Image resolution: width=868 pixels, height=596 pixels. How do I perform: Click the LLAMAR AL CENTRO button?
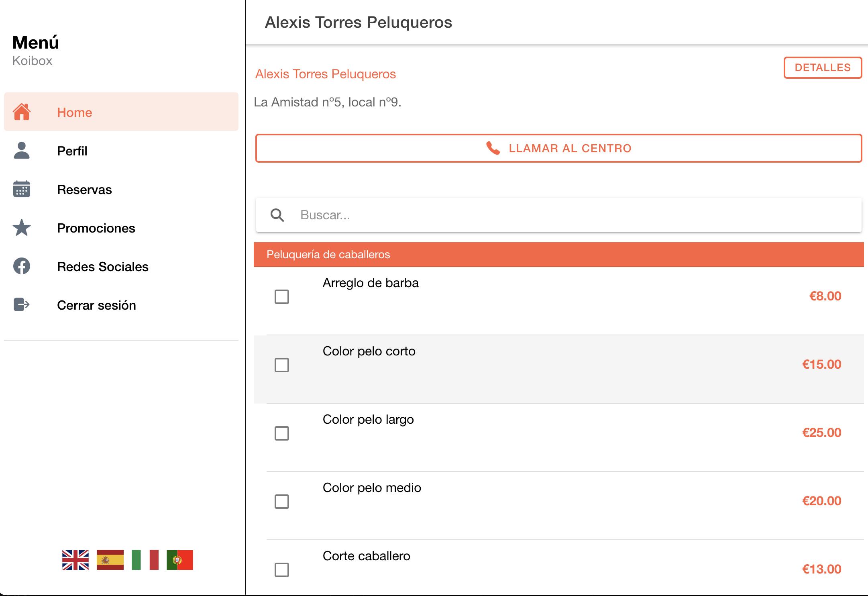(x=558, y=148)
